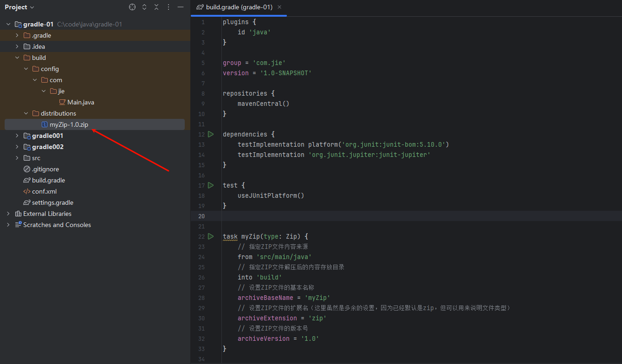
Task: Place cursor on archiveBaseName in editor
Action: point(266,298)
